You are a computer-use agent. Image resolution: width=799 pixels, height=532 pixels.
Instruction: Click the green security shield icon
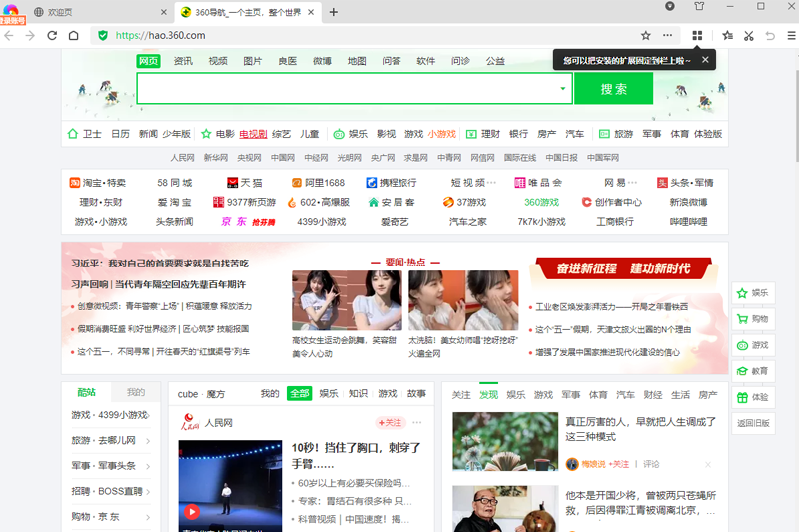click(103, 35)
